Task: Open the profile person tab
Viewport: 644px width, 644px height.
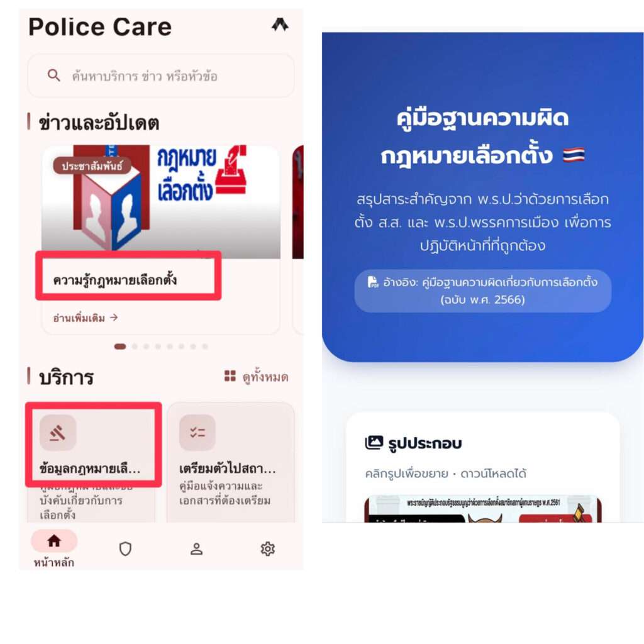Action: (x=196, y=548)
